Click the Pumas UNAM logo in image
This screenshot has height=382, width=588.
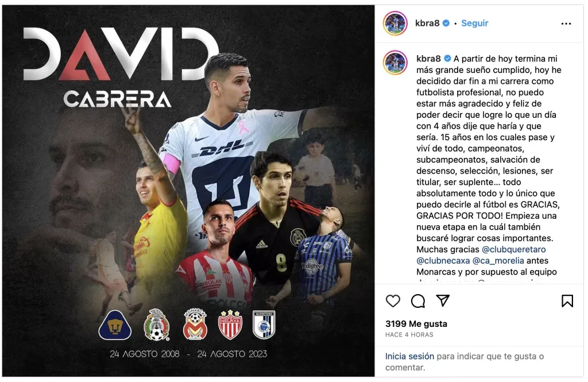(115, 325)
